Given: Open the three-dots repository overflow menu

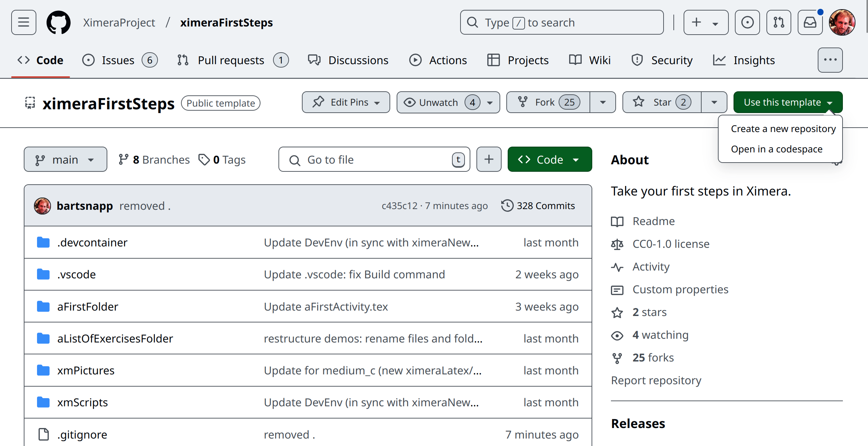Looking at the screenshot, I should tap(830, 60).
